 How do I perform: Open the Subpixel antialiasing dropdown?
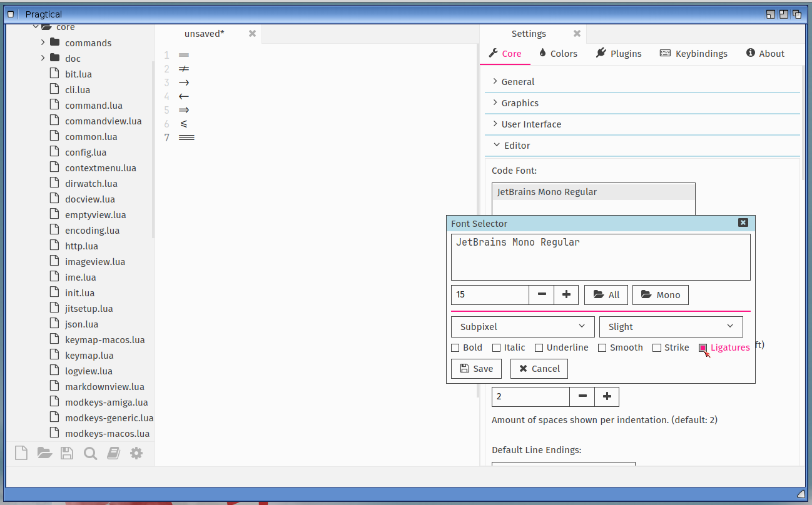pos(523,327)
